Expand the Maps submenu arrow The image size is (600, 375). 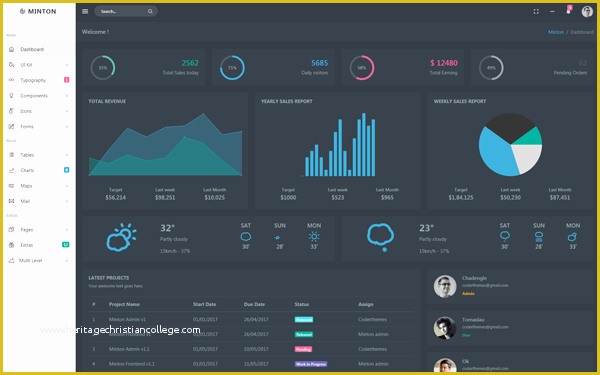(x=67, y=186)
